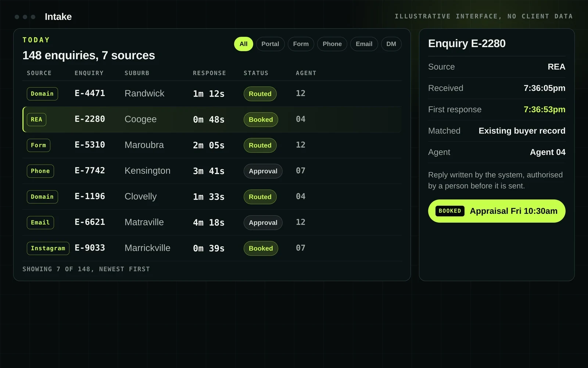Click Routed status in Clovelly row
The height and width of the screenshot is (368, 588).
pyautogui.click(x=260, y=197)
